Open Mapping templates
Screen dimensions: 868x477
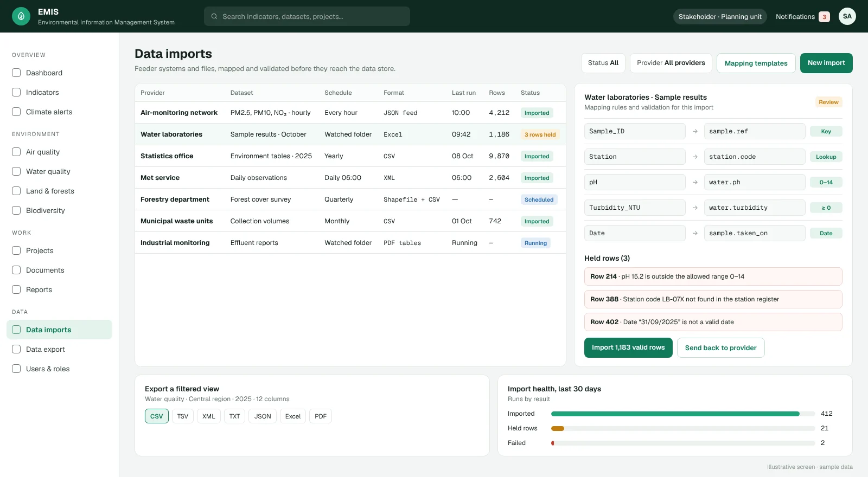pyautogui.click(x=756, y=63)
